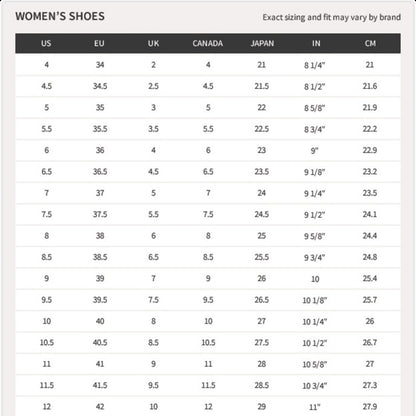Select the JAPAN column header
This screenshot has height=416, width=416.
click(x=262, y=43)
